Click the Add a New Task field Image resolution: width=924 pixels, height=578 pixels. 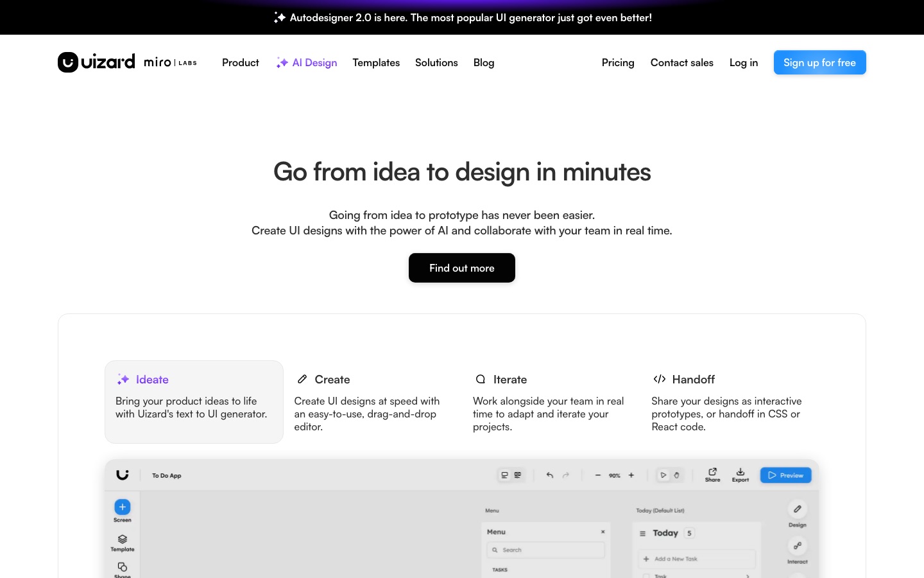point(697,559)
